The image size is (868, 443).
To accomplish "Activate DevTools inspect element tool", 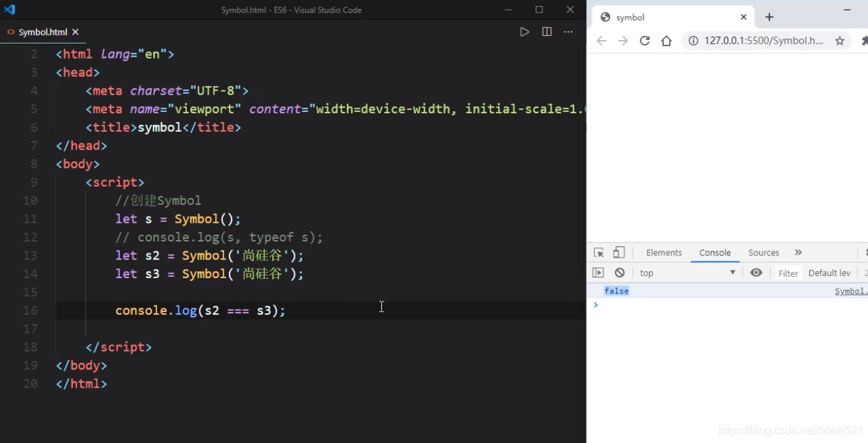I will [598, 253].
